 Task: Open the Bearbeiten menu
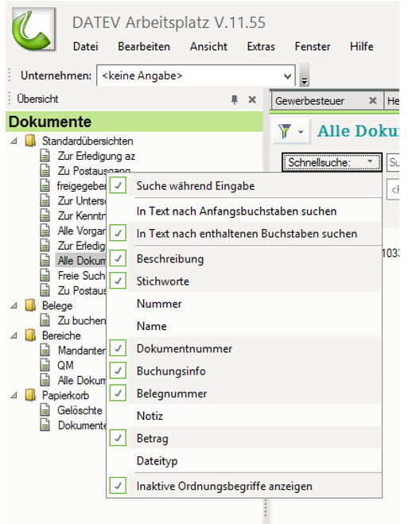[144, 46]
